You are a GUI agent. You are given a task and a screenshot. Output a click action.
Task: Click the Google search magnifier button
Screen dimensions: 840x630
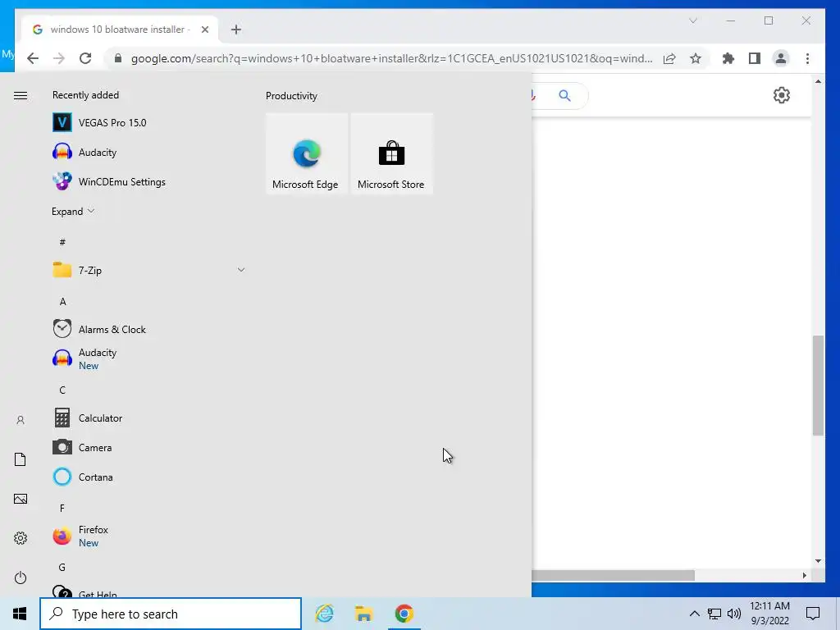[x=564, y=95]
